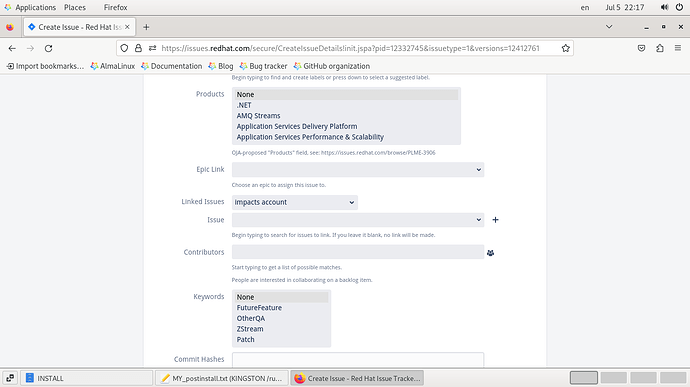Screen dimensions: 690x387
Task: Open contributors user picker icon
Action: tap(491, 253)
